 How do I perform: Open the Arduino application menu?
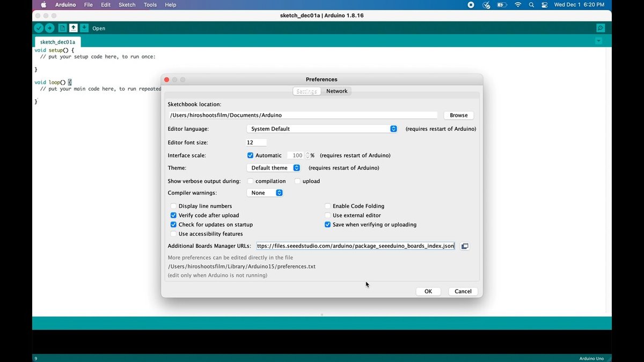tap(65, 5)
